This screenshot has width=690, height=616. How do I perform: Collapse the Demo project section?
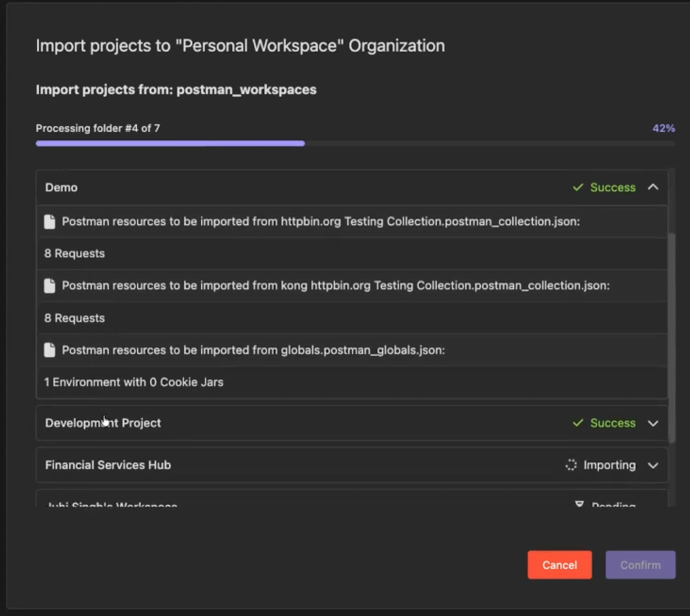653,187
